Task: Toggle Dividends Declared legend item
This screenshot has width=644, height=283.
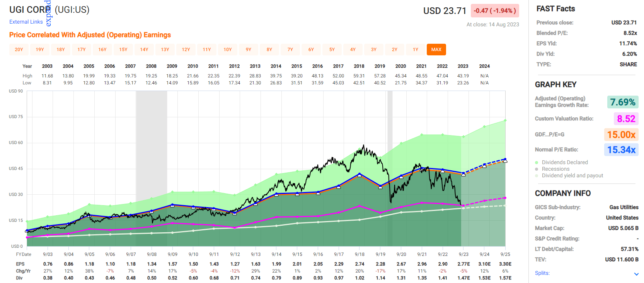Action: coord(565,162)
